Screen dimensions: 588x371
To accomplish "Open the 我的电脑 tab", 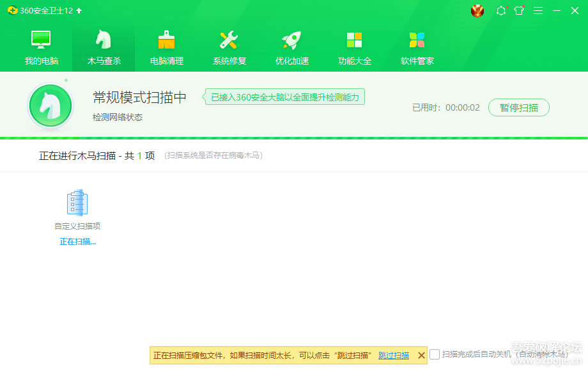I will 42,47.
